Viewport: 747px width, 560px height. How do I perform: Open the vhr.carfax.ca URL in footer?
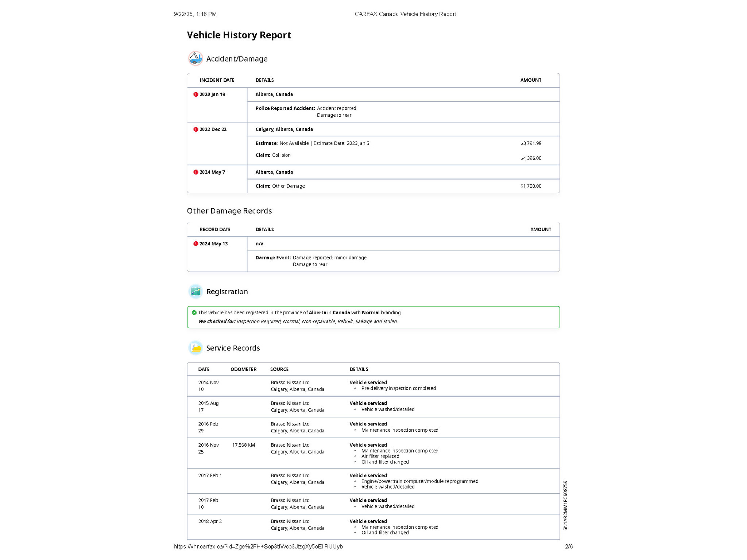(258, 547)
